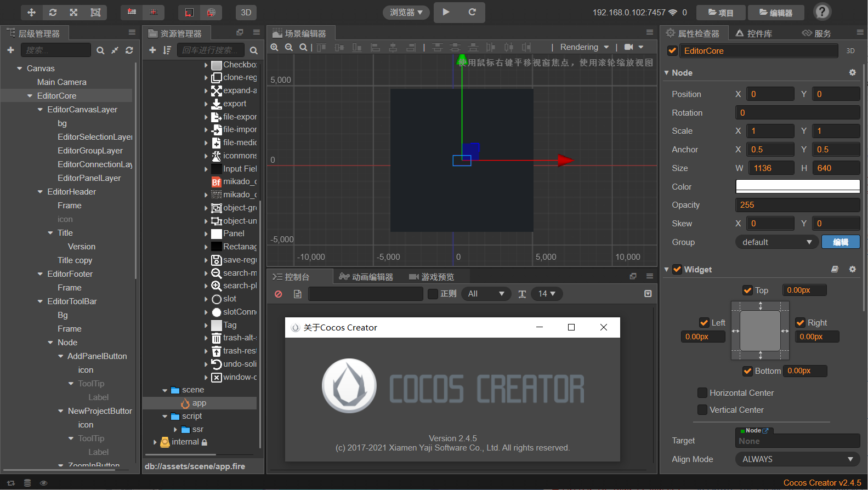Uncheck the Right alignment checkbox
The height and width of the screenshot is (490, 868).
pos(801,323)
